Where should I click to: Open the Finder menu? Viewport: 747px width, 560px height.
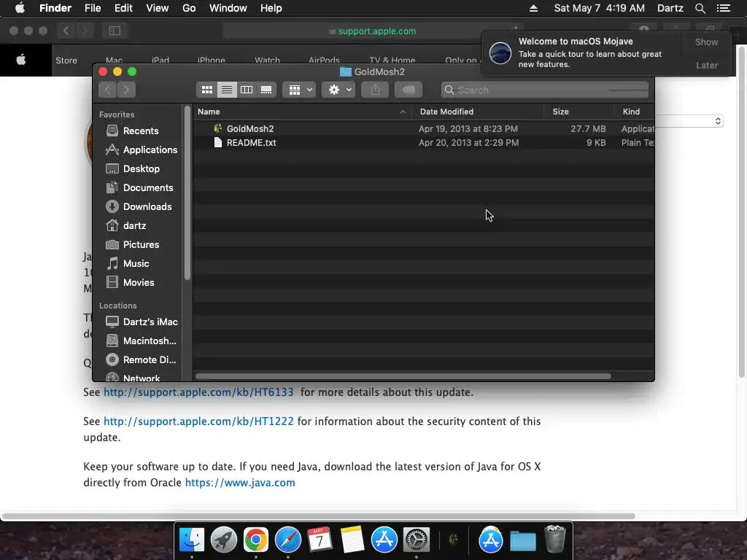pos(55,8)
